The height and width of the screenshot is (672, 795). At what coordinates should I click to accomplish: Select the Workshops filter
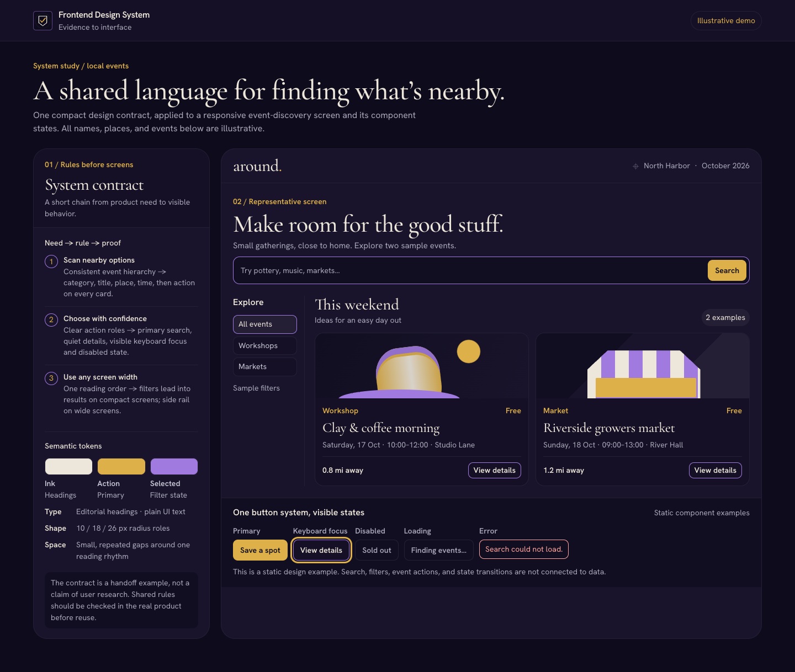click(265, 345)
